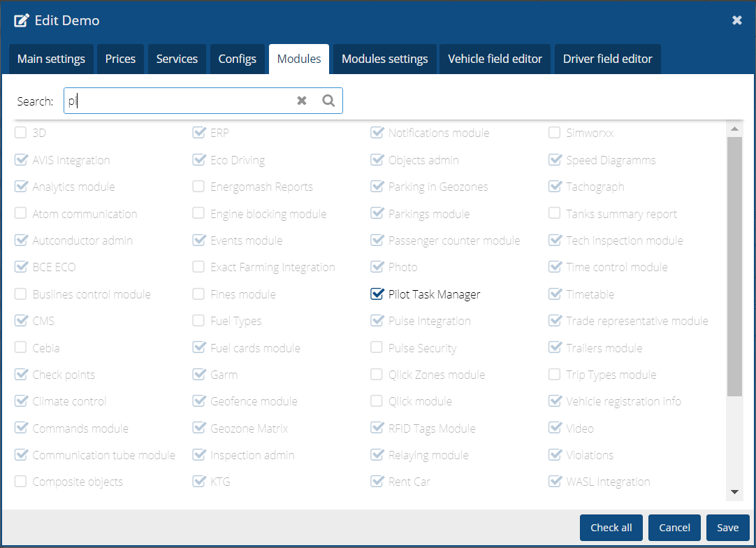Click the edit pencil icon in title
The image size is (756, 548).
(x=21, y=20)
